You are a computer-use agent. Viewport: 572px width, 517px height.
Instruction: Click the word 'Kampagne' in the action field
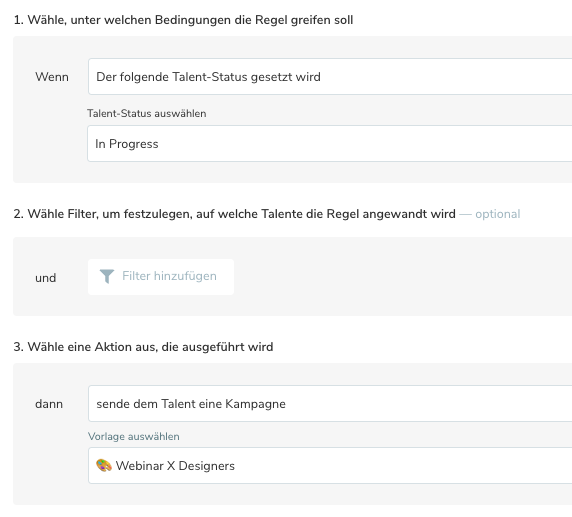255,404
